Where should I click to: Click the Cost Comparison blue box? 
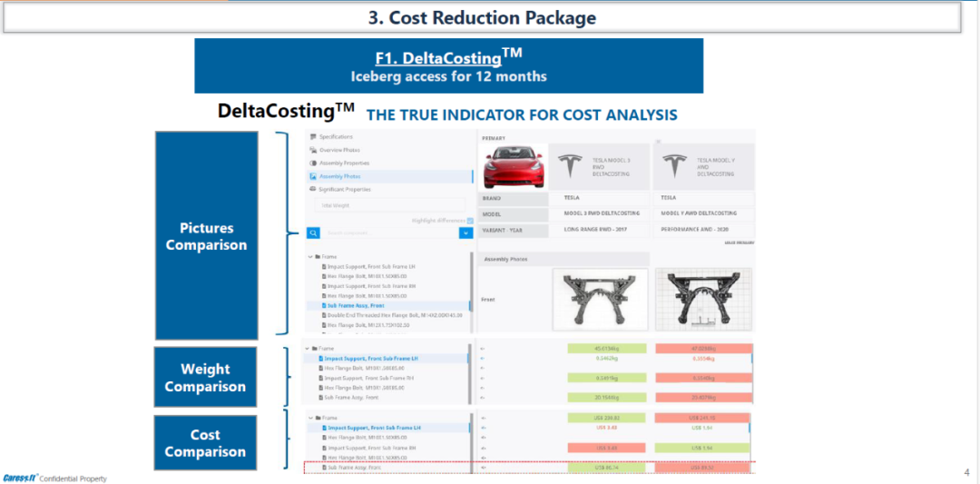[x=206, y=443]
